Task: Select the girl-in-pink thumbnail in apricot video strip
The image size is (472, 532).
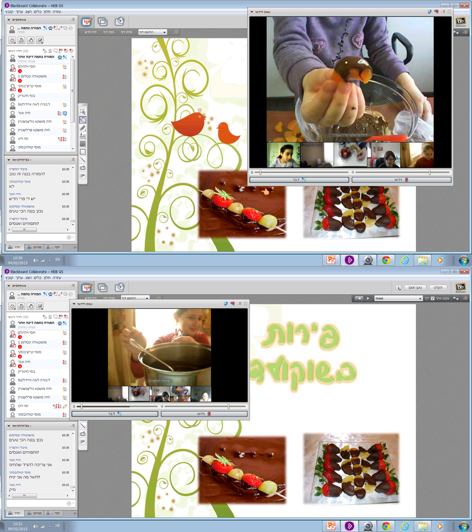Action: (284, 155)
